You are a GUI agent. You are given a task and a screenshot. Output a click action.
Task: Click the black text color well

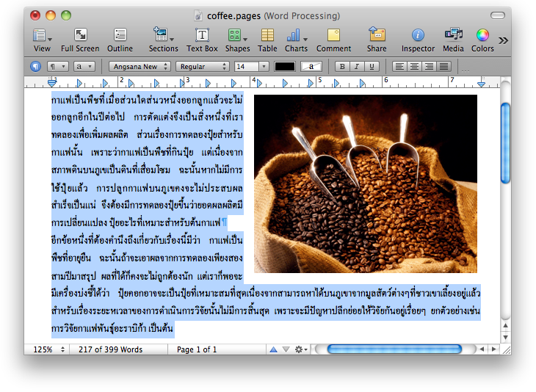coord(285,66)
